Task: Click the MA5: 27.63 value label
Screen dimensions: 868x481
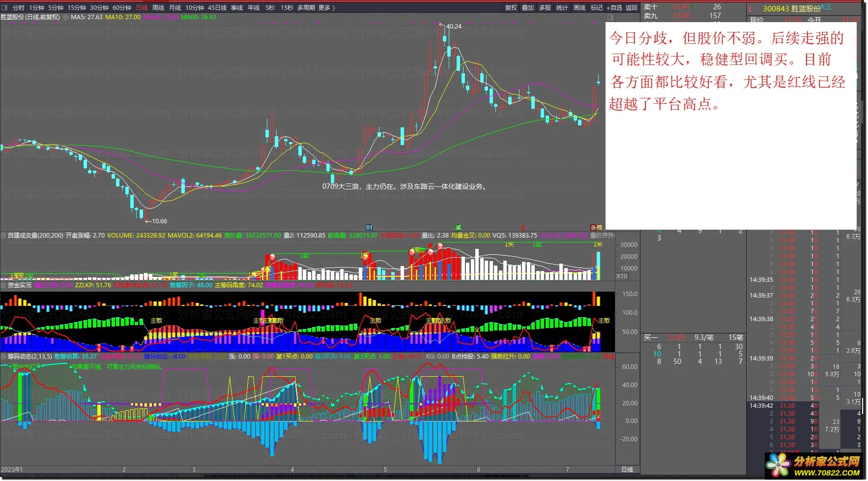Action: click(87, 17)
